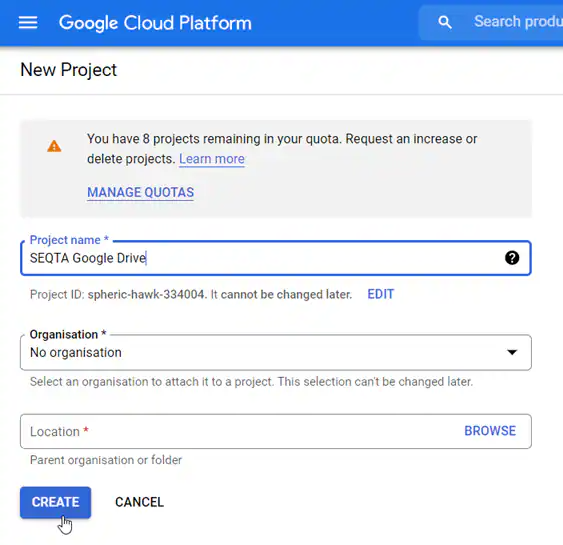The height and width of the screenshot is (545, 563).
Task: Click the Google Cloud Platform logo
Action: 155,23
